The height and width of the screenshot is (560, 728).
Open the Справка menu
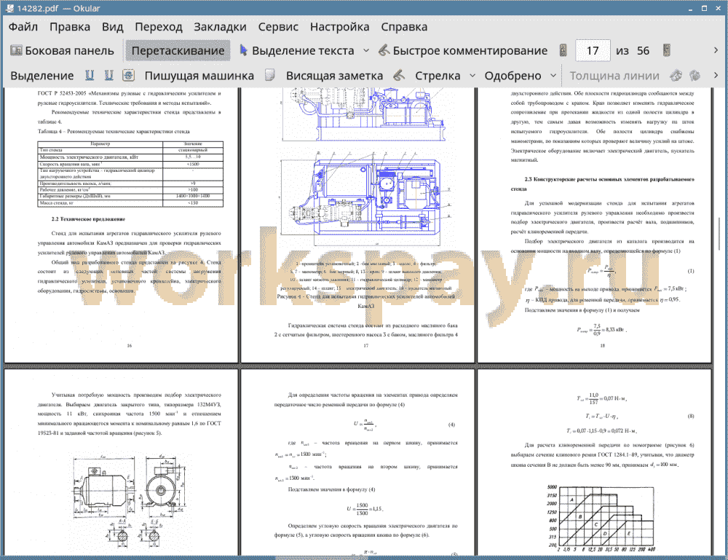click(x=404, y=27)
